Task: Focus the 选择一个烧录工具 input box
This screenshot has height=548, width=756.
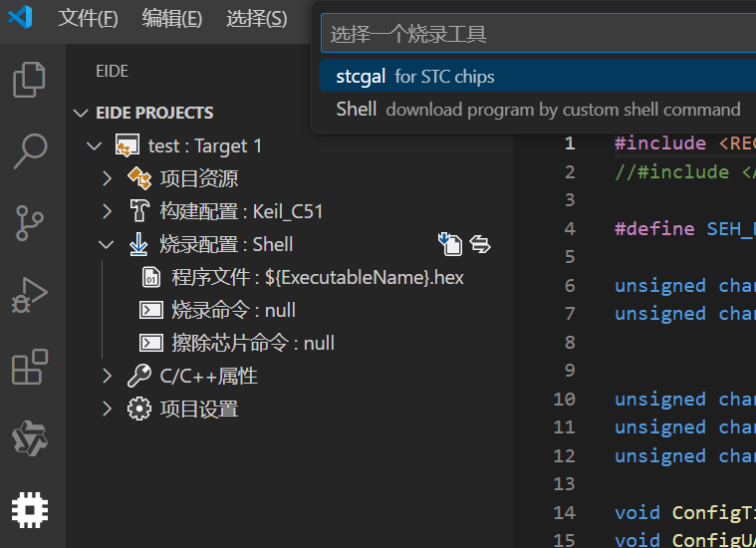Action: pyautogui.click(x=539, y=33)
